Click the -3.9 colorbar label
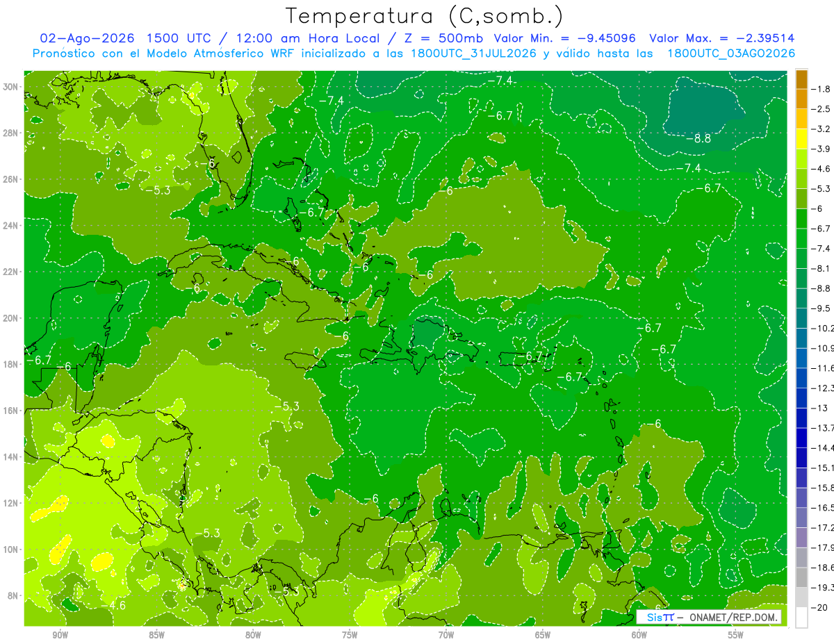The image size is (834, 644). pos(821,149)
